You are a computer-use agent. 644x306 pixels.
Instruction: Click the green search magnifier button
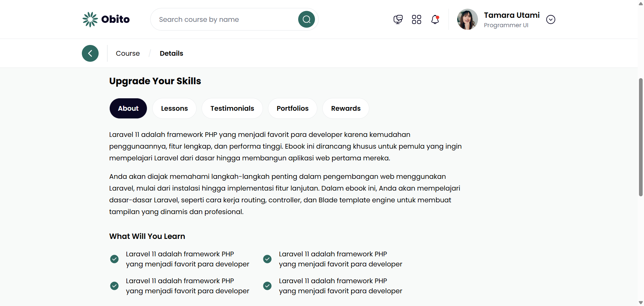click(306, 19)
